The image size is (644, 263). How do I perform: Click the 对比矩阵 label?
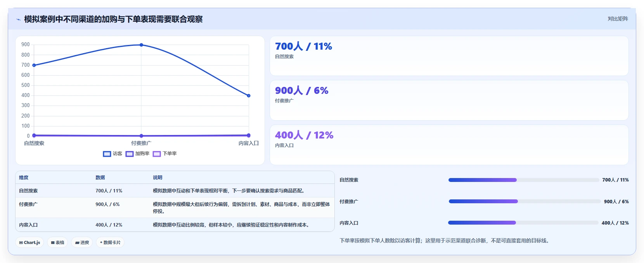[x=618, y=19]
